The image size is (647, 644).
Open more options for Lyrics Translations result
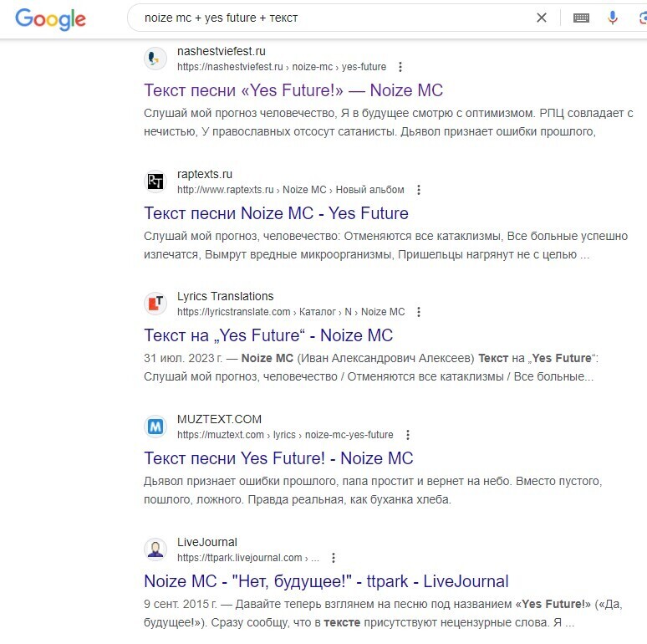tap(419, 312)
